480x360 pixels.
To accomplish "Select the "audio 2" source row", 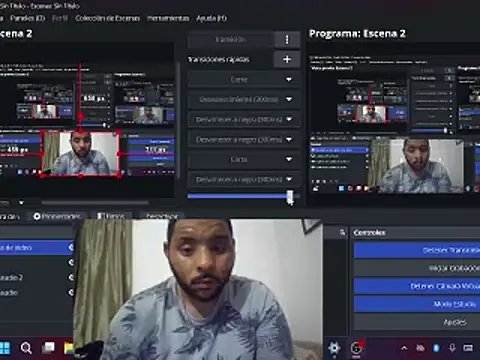I will pos(37,277).
